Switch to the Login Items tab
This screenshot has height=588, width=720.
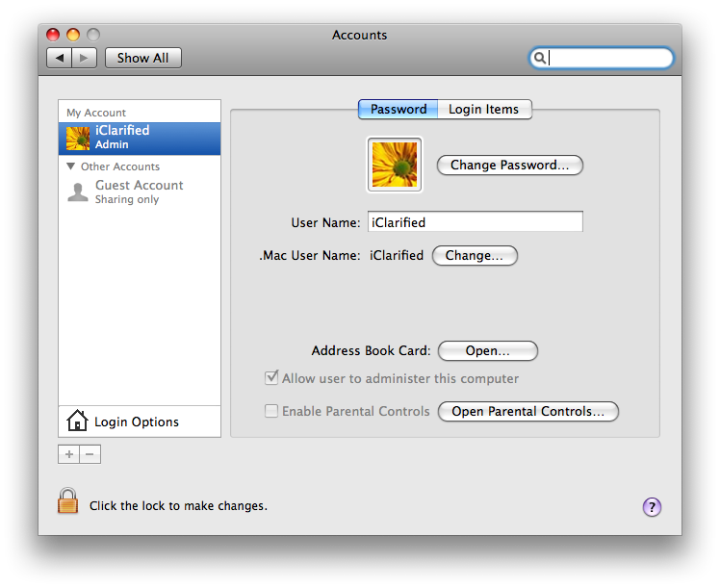click(x=483, y=109)
